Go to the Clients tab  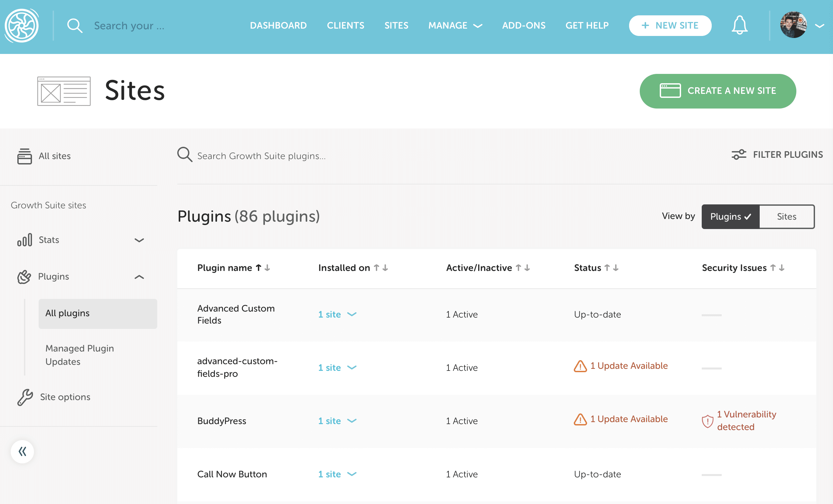(x=345, y=26)
